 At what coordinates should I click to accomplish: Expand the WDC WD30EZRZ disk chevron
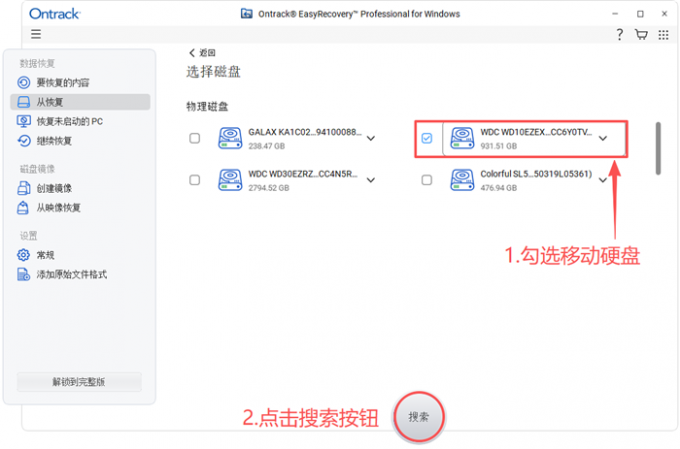click(x=371, y=180)
